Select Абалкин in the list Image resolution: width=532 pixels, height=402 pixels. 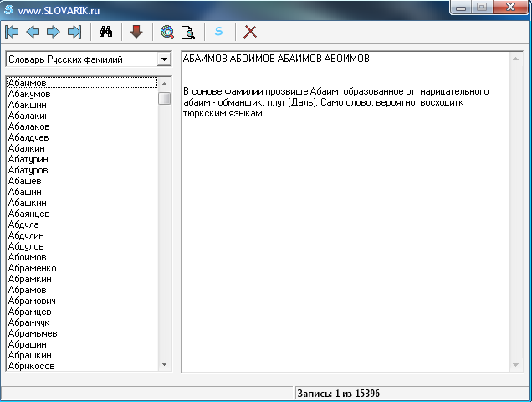tap(82, 148)
